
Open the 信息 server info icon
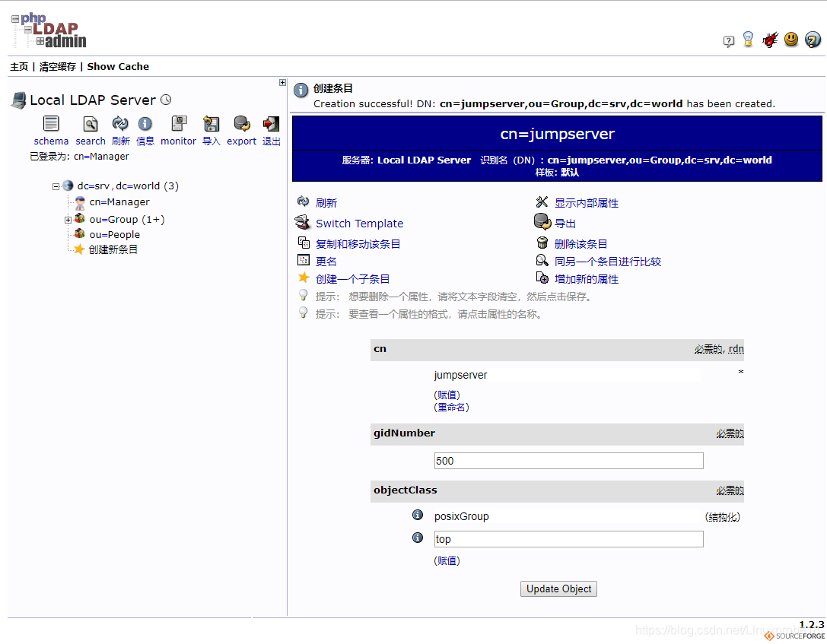145,124
